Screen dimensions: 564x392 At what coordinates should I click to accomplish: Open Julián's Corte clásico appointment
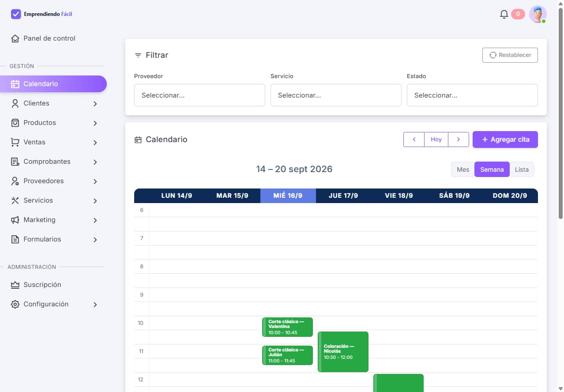pyautogui.click(x=287, y=355)
